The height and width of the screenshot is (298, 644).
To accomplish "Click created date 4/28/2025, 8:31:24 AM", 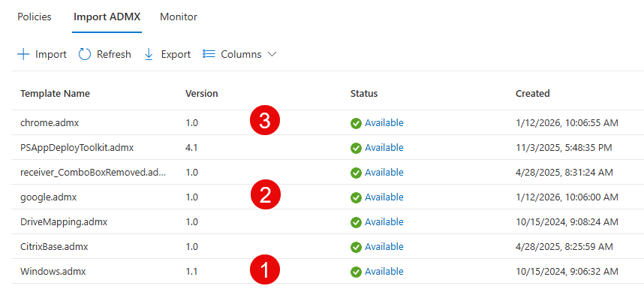I will [x=564, y=173].
